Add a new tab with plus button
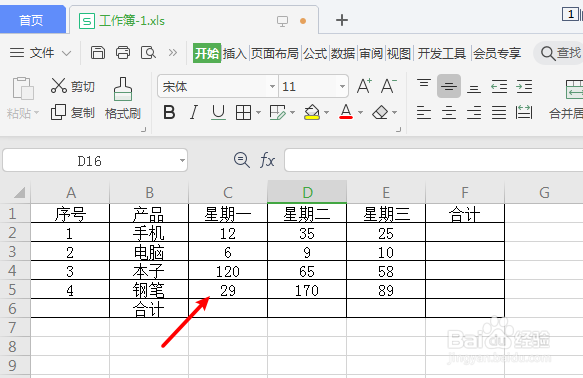This screenshot has height=378, width=583. coord(342,20)
